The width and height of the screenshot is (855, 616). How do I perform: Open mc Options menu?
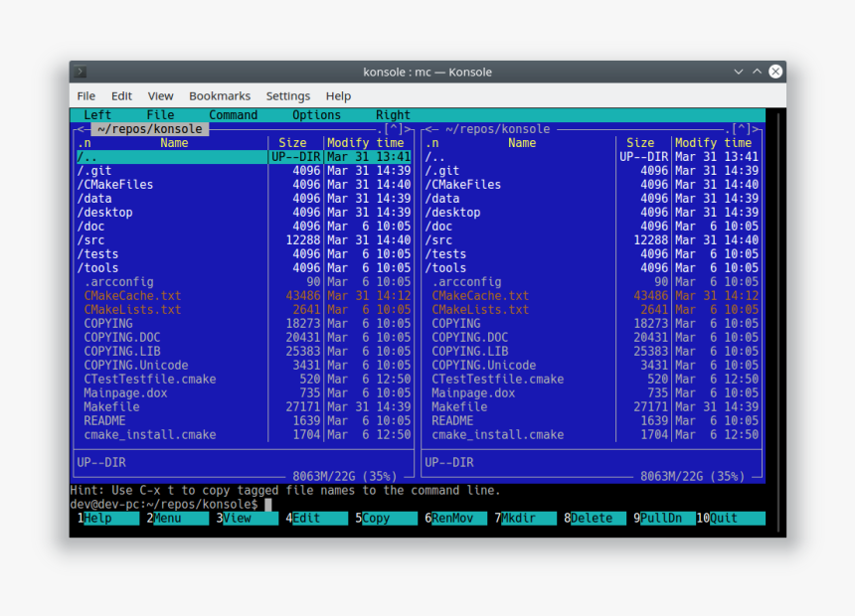pos(316,115)
